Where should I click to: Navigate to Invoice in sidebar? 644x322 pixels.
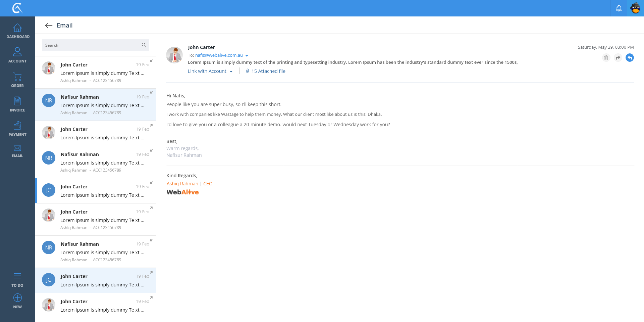(17, 104)
